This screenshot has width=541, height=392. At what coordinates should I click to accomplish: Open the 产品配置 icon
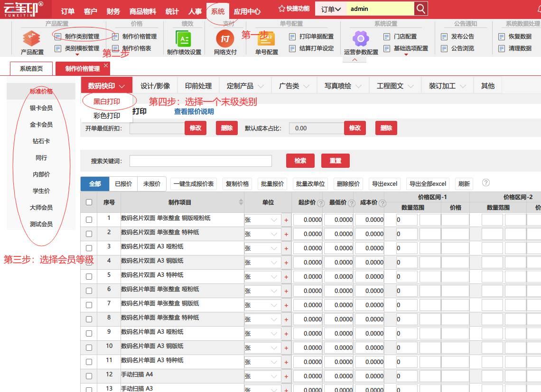point(31,38)
